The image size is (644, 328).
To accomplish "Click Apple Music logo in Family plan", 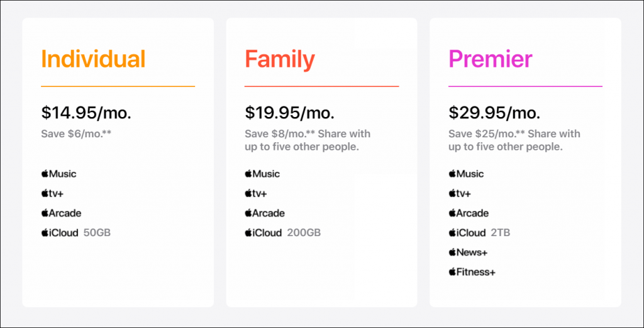I will [x=262, y=174].
